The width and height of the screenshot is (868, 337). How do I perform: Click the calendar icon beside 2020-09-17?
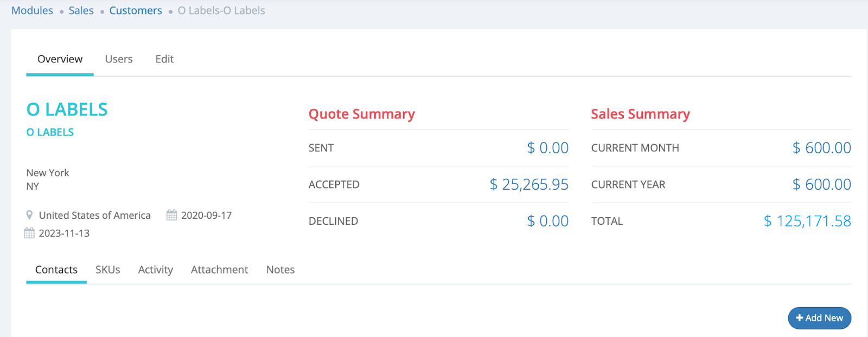pyautogui.click(x=171, y=215)
